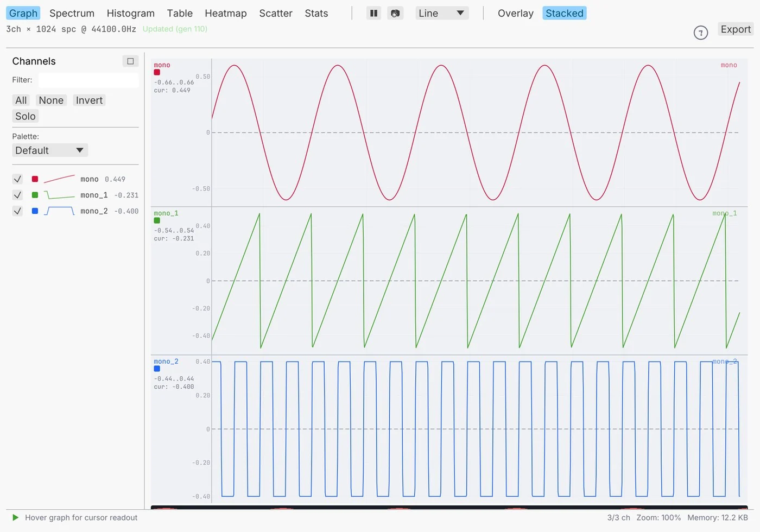Take a snapshot with the camera icon
This screenshot has width=760, height=532.
click(x=395, y=13)
